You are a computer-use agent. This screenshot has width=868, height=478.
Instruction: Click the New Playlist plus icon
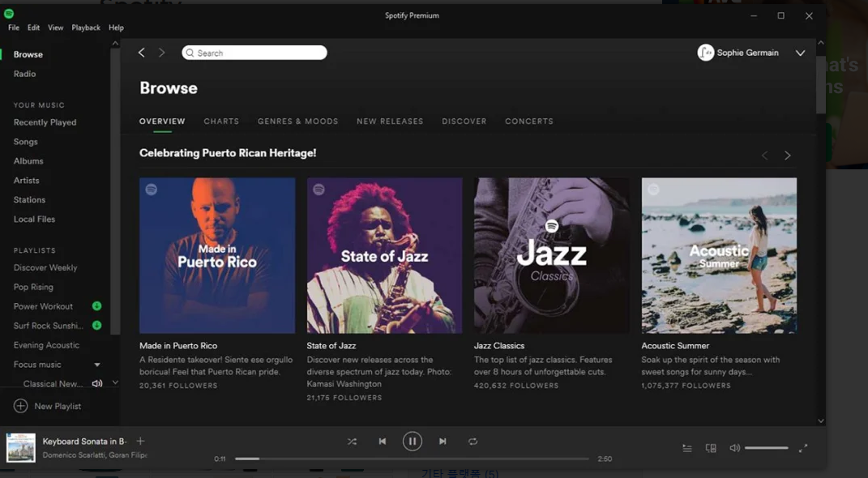click(20, 406)
